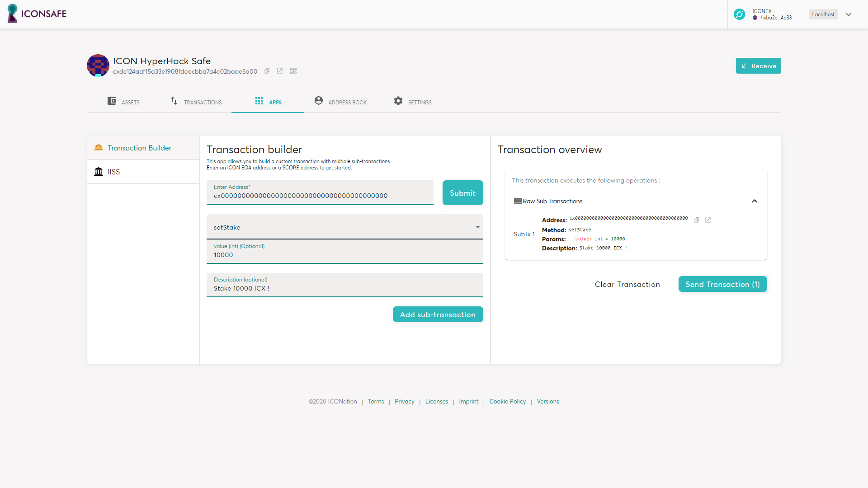Click Add sub-transaction button
This screenshot has width=868, height=488.
point(438,314)
